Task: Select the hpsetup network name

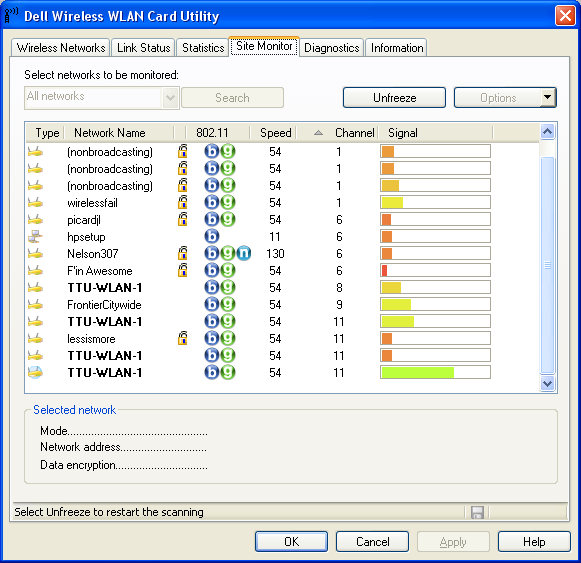Action: 86,237
